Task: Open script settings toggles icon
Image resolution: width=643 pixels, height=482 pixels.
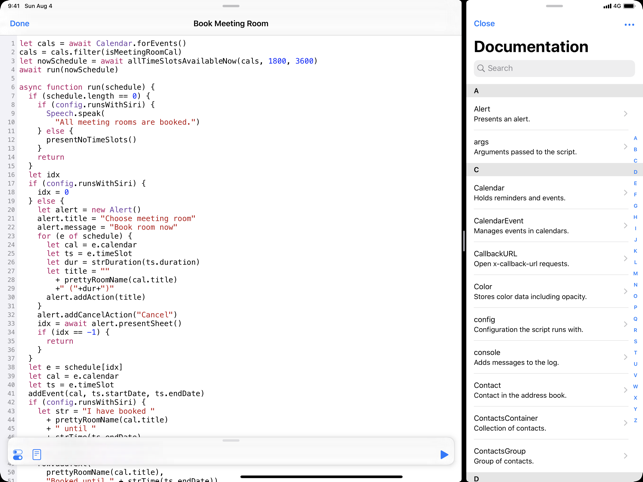Action: tap(18, 455)
